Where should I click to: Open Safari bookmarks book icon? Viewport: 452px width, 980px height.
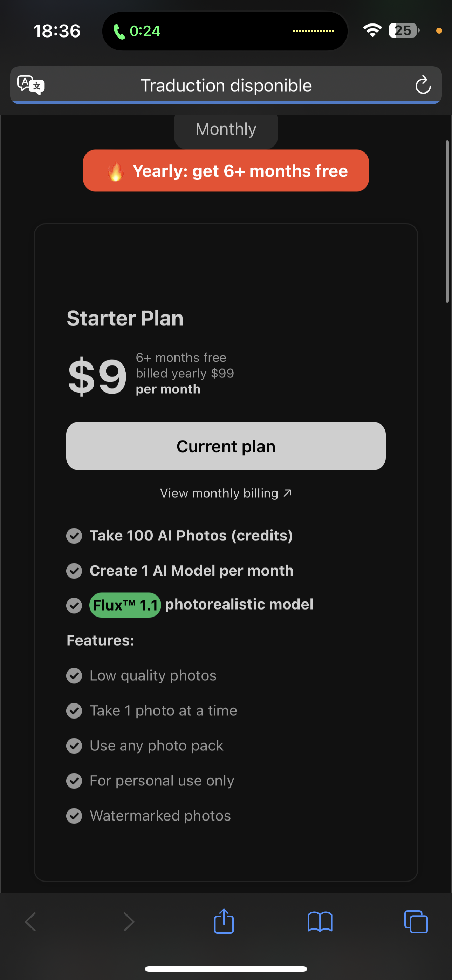tap(320, 921)
